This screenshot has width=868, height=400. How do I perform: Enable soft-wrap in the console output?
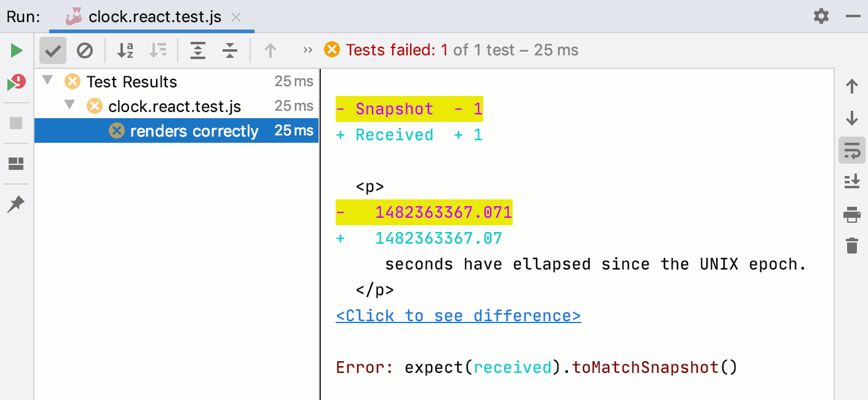(x=851, y=151)
